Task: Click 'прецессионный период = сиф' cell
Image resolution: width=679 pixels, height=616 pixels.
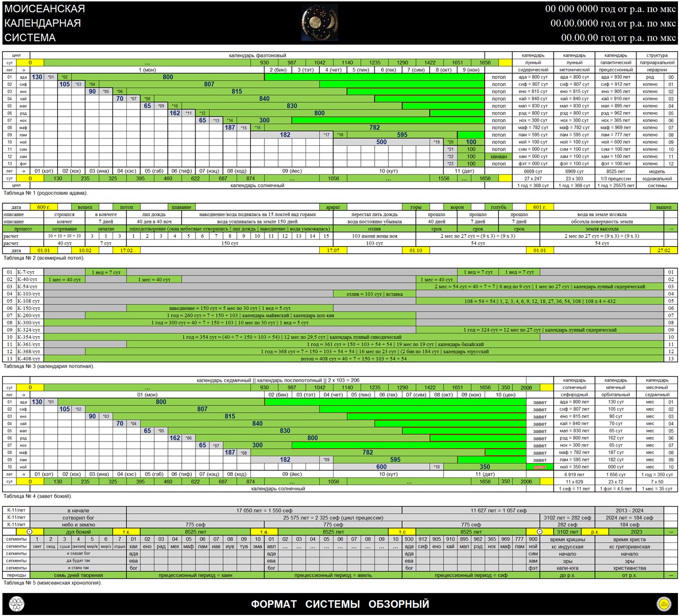Action: tap(471, 576)
